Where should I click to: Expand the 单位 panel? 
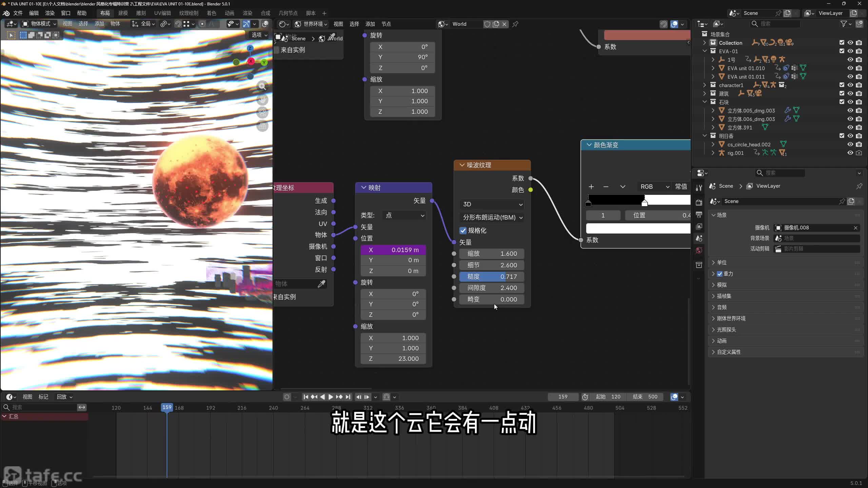tap(722, 263)
